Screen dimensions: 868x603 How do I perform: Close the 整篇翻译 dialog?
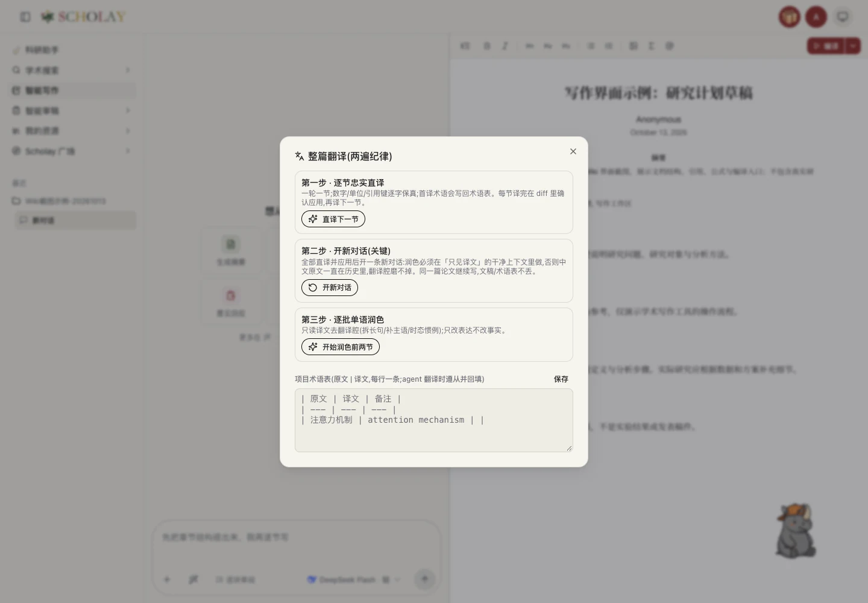tap(573, 151)
